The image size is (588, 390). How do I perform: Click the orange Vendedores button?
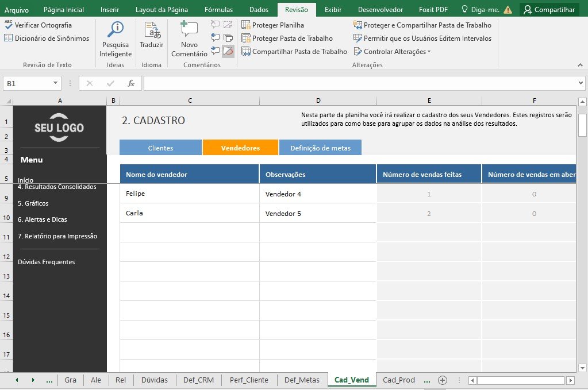240,148
